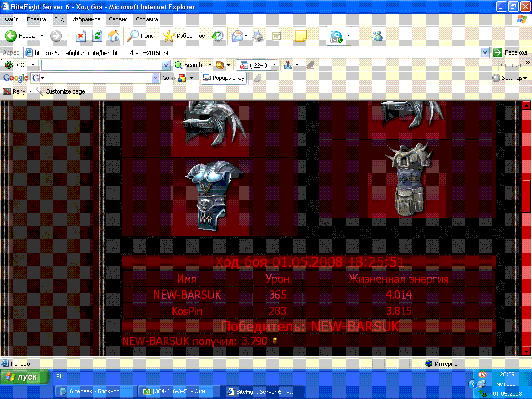Image resolution: width=532 pixels, height=399 pixels.
Task: Click popup blocker (224) icon
Action: click(244, 65)
